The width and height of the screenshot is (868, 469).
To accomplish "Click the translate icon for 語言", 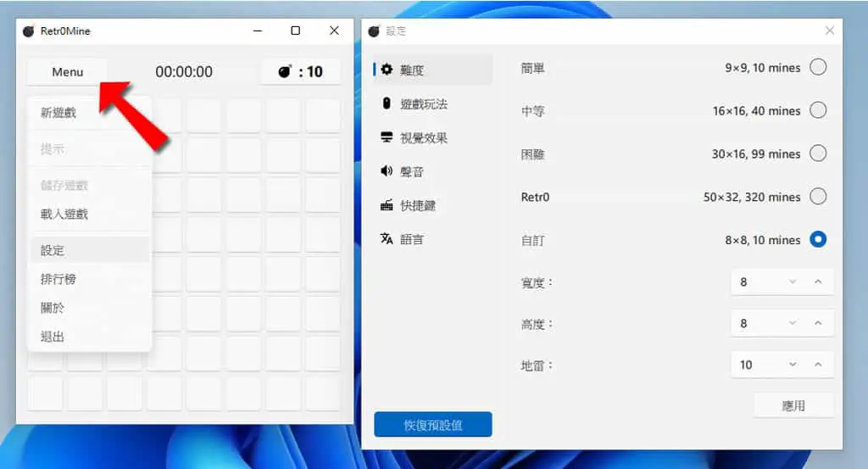I will tap(387, 238).
